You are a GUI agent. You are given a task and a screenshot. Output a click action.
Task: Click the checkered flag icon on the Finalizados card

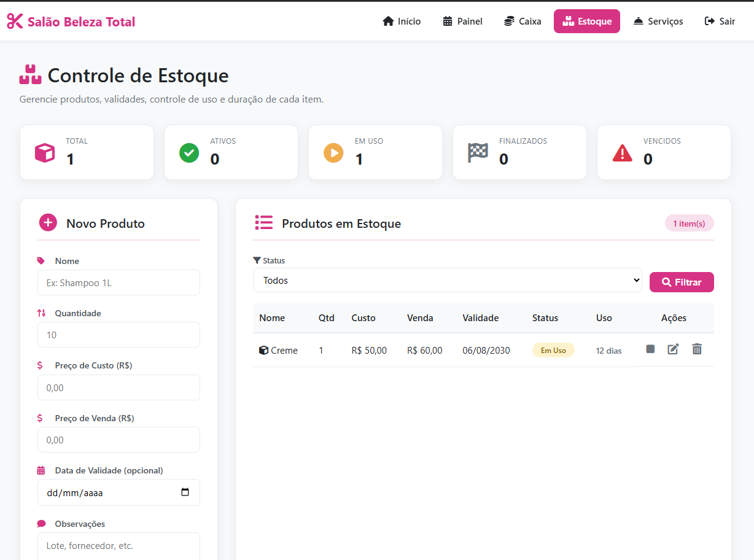478,152
